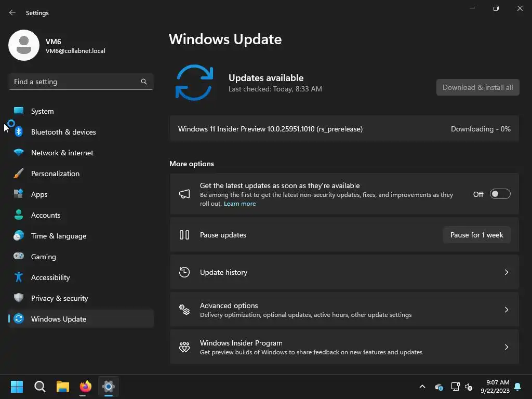Click the Windows Insider Program people icon
Image resolution: width=532 pixels, height=399 pixels.
coord(184,347)
